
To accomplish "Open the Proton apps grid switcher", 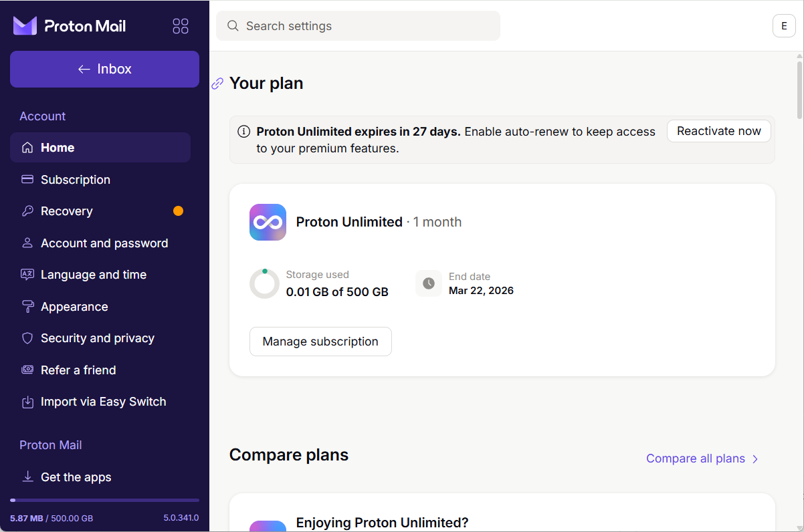I will (181, 26).
